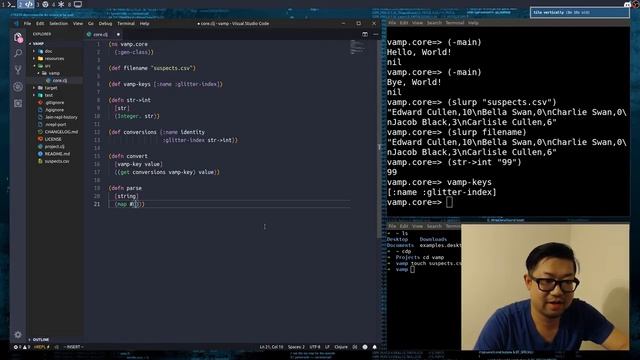This screenshot has width=640, height=360.
Task: Open the Terminal menu in VS Code
Action: coord(126,24)
